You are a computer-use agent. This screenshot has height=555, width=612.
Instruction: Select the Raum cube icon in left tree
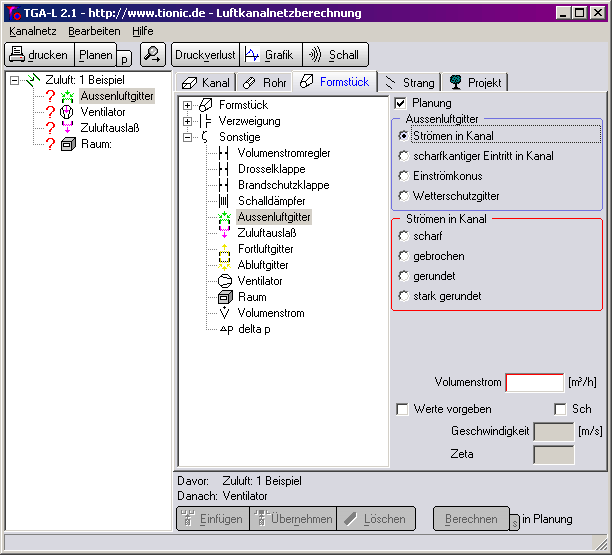pyautogui.click(x=67, y=144)
